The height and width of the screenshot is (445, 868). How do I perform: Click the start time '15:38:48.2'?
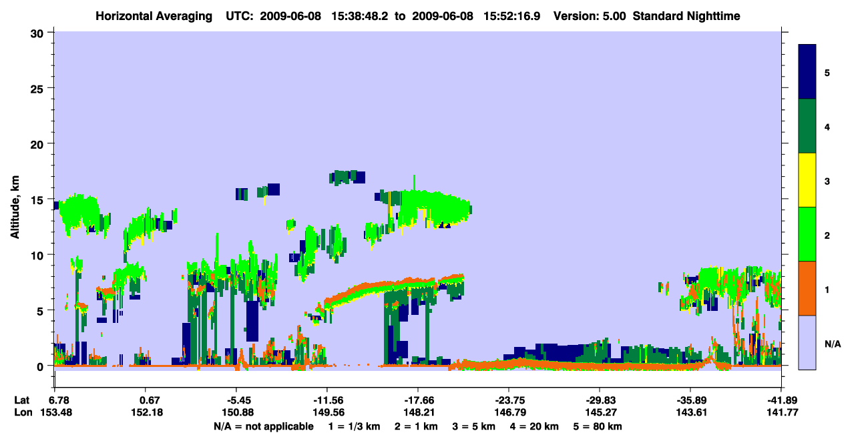[361, 15]
